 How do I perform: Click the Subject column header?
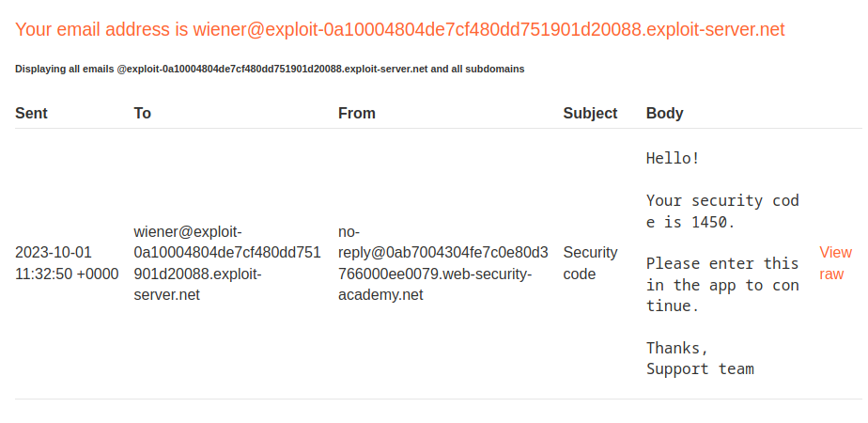590,113
